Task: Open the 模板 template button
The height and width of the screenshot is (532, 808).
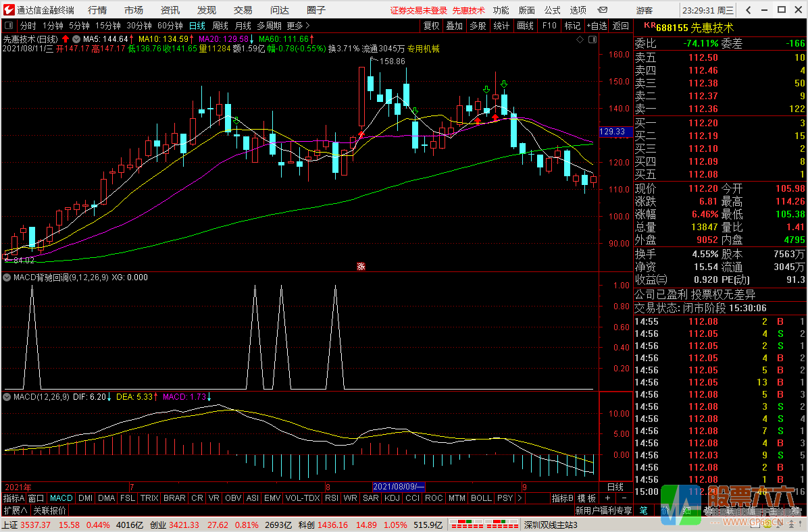Action: pos(586,498)
